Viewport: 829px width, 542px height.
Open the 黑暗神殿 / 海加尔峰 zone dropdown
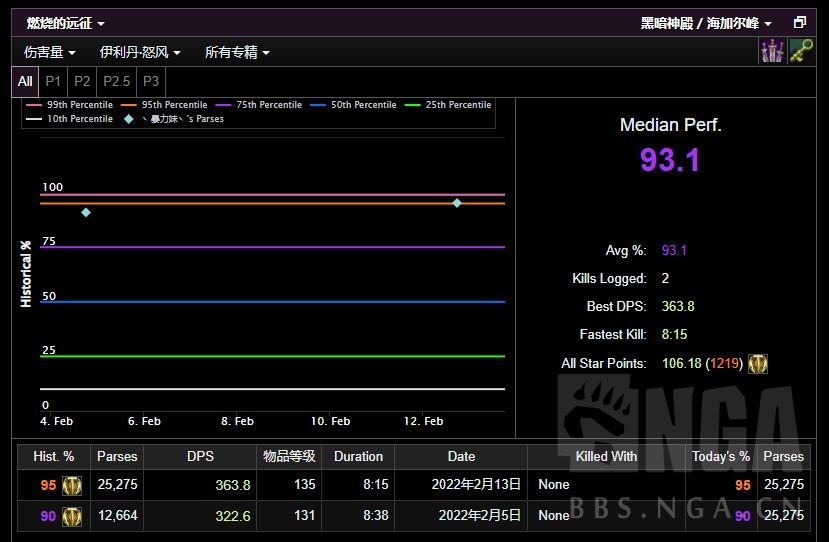click(x=706, y=23)
